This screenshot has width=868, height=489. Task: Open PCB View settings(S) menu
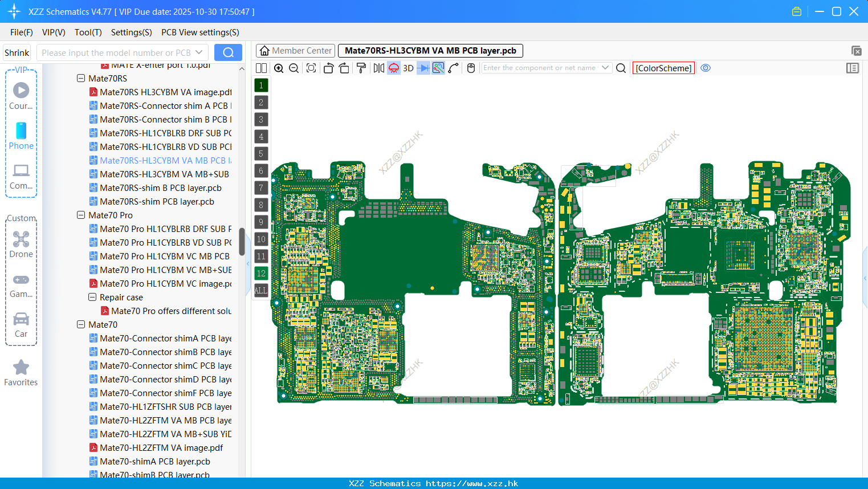[200, 32]
